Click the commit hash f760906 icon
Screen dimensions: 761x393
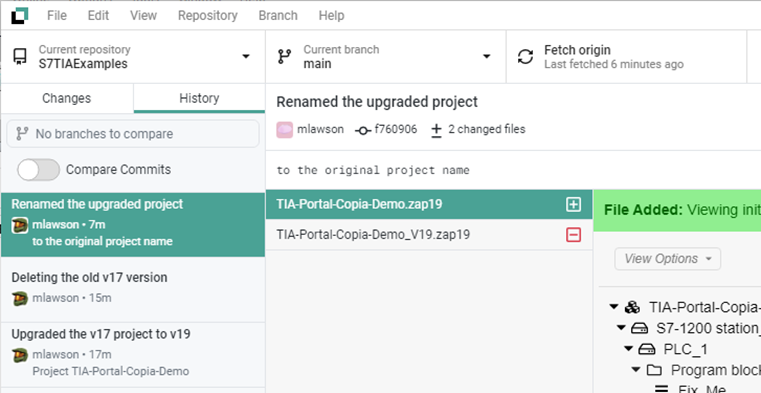point(363,130)
